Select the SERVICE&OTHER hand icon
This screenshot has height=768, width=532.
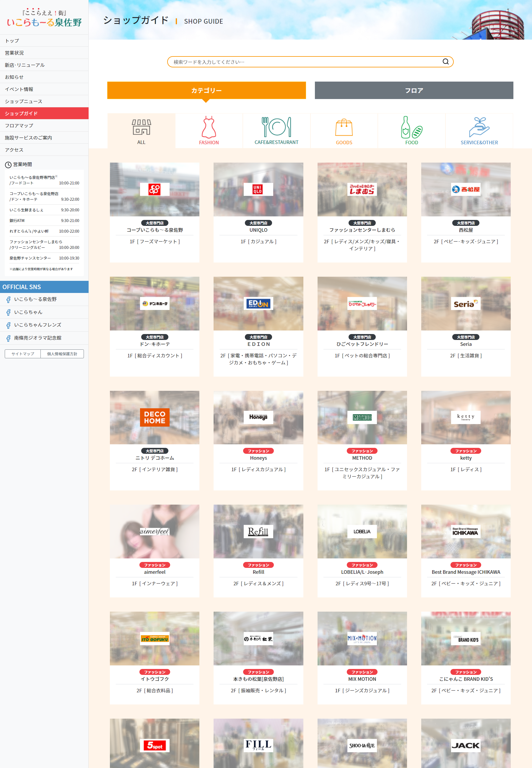pyautogui.click(x=479, y=127)
